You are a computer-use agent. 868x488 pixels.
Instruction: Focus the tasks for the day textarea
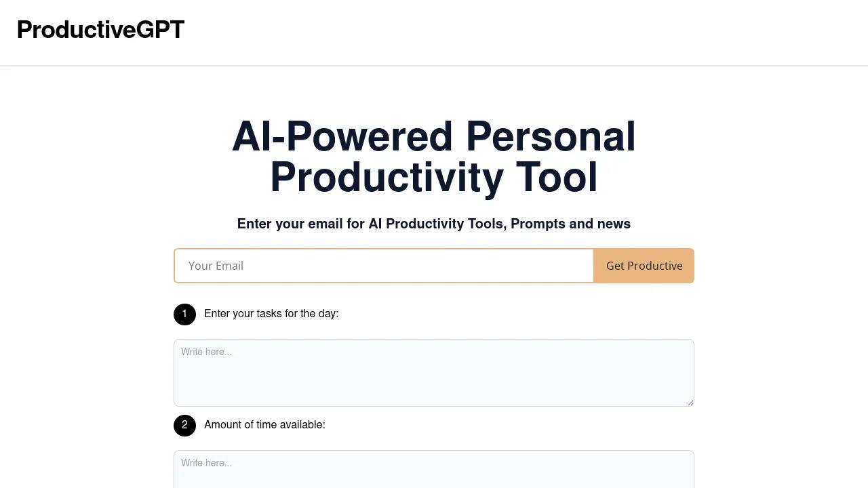pos(434,380)
